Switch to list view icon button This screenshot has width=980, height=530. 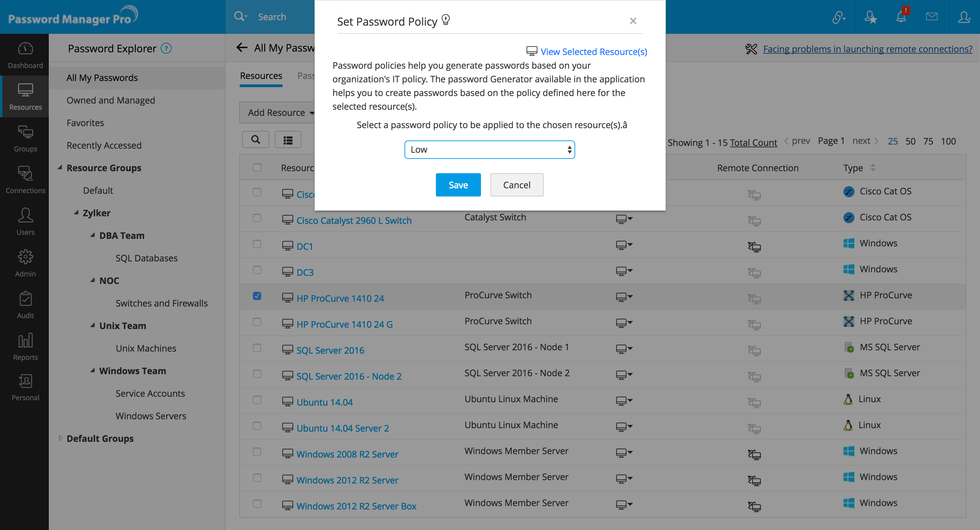288,140
